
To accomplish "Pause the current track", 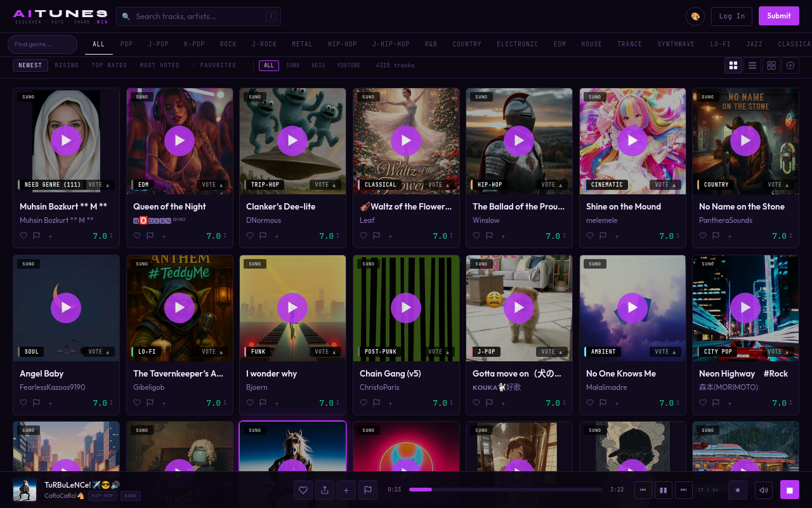I will click(x=663, y=490).
